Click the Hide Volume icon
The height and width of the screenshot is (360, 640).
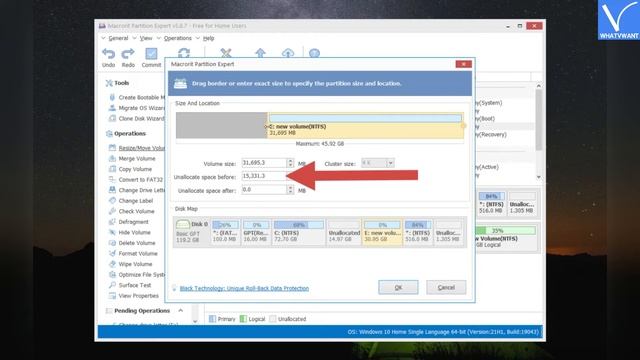click(x=112, y=232)
